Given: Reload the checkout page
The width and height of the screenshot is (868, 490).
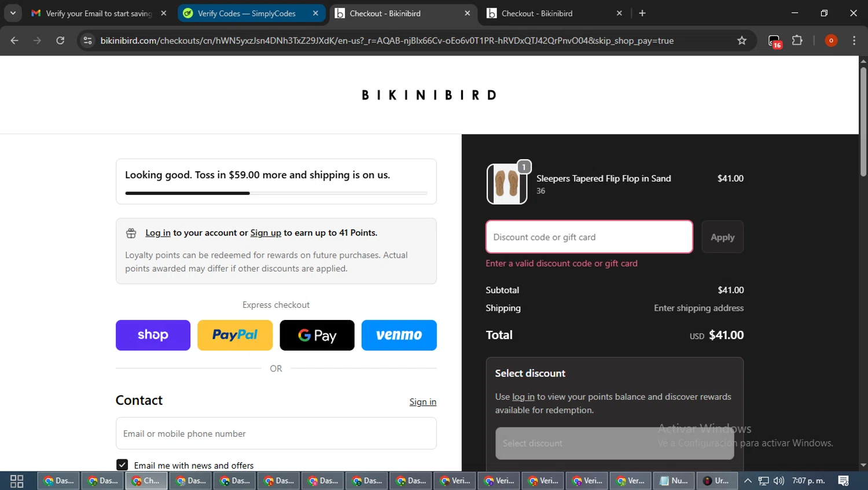Looking at the screenshot, I should tap(60, 40).
